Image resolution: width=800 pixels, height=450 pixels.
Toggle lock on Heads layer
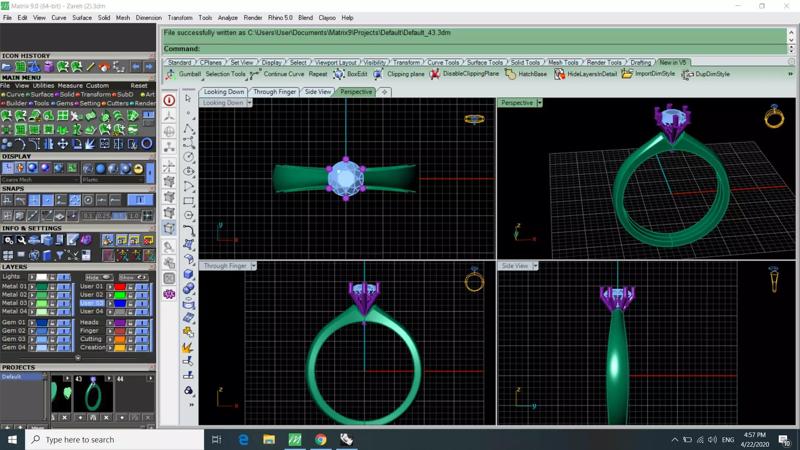point(130,322)
